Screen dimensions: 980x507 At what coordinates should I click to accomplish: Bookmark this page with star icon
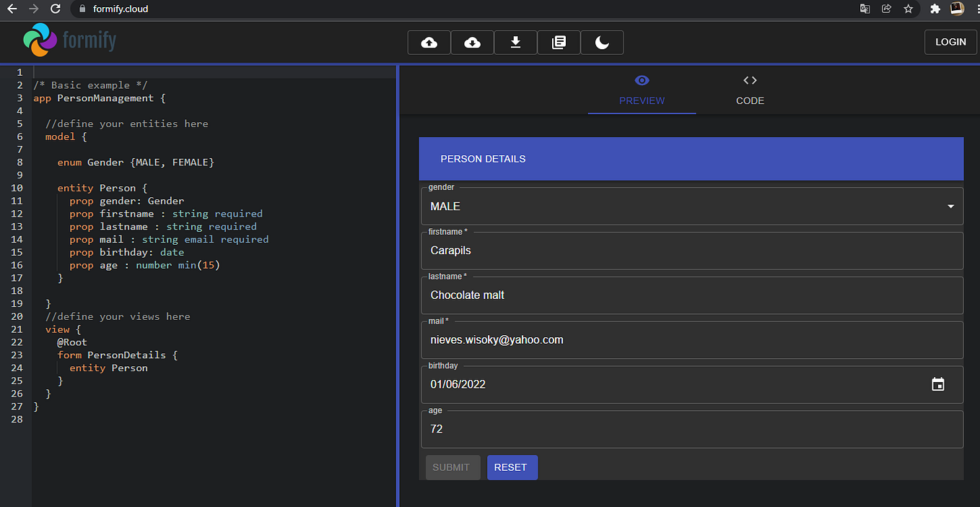(908, 9)
